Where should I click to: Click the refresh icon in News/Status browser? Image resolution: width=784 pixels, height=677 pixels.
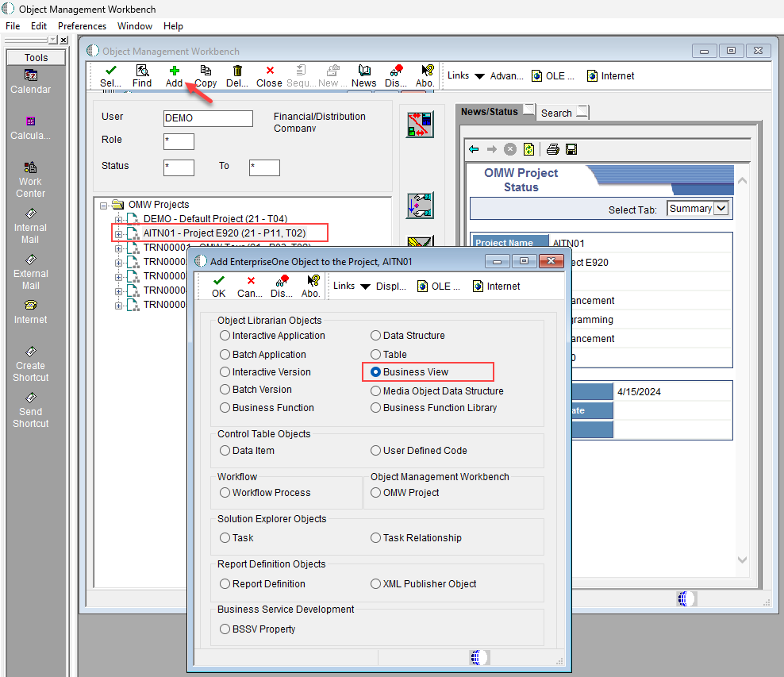click(x=529, y=149)
